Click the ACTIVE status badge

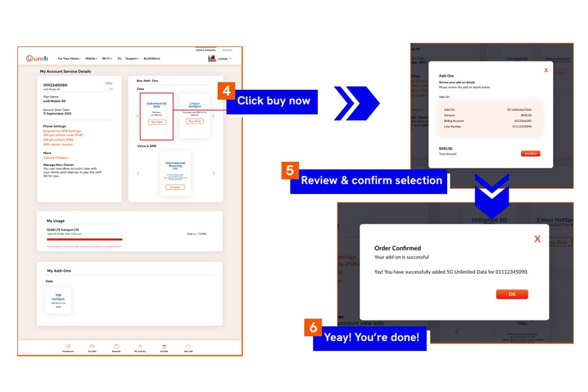coord(109,83)
